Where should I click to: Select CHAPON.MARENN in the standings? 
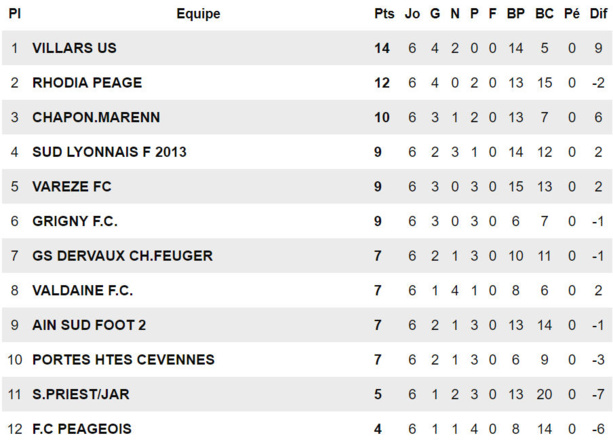pos(96,117)
